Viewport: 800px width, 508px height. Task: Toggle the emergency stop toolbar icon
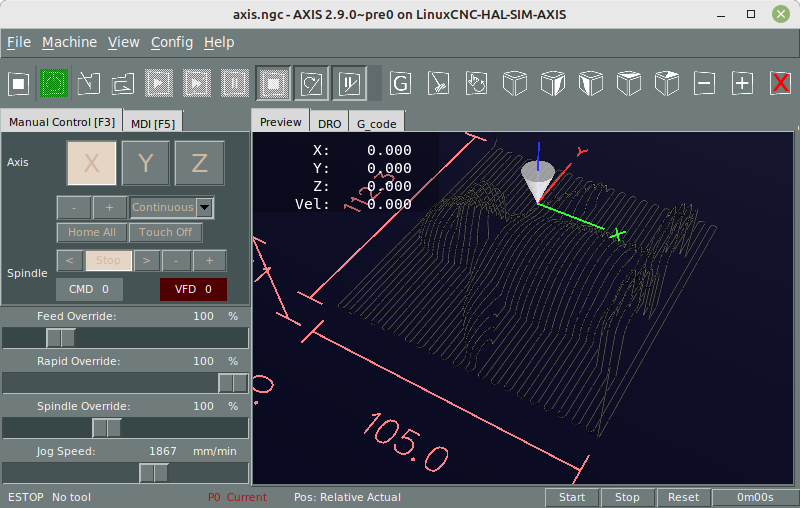tap(18, 83)
